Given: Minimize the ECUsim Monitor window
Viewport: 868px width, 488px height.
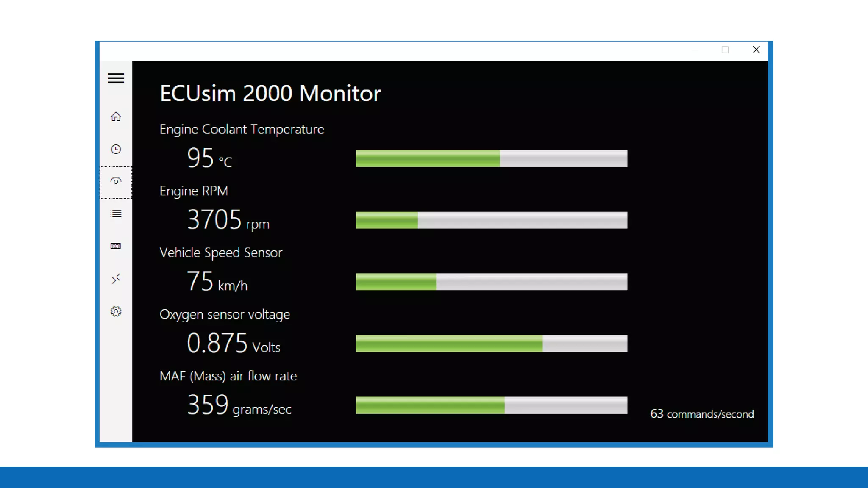Looking at the screenshot, I should coord(694,50).
